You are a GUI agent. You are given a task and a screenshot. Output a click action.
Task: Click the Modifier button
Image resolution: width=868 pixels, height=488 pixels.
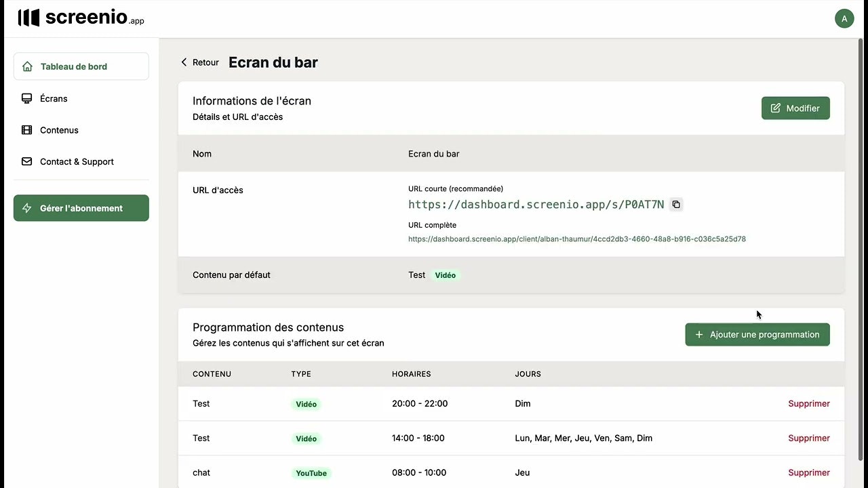point(795,108)
